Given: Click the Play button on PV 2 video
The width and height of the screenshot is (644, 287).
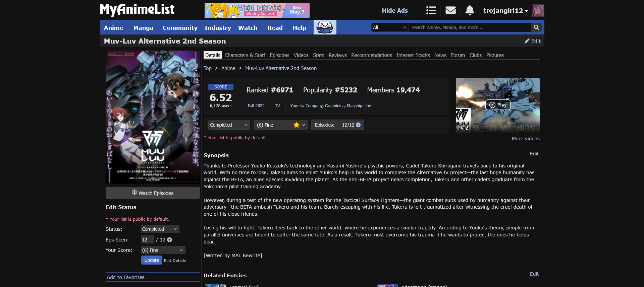Looking at the screenshot, I should coord(498,105).
